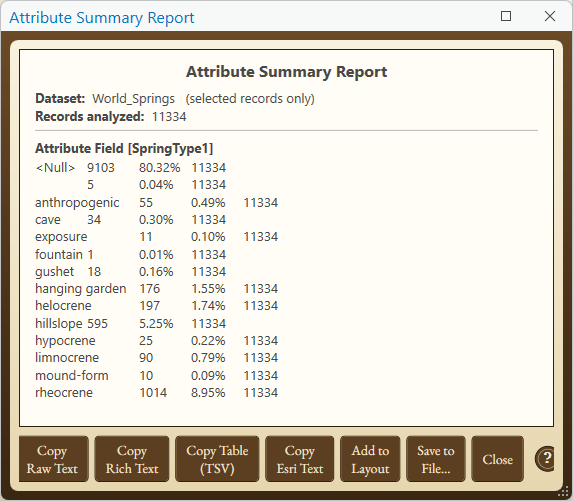Copy the table as TSV
Screen dimensions: 573x501
pos(217,459)
